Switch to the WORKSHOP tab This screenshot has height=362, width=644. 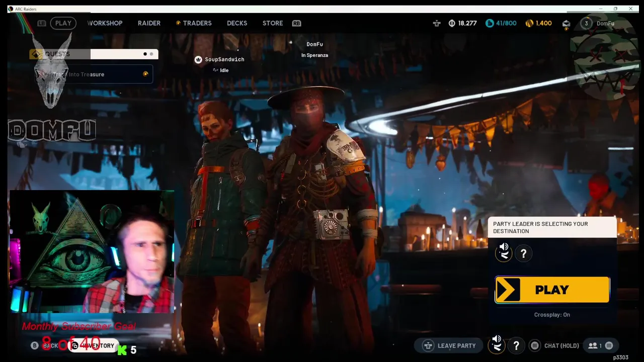pos(105,23)
